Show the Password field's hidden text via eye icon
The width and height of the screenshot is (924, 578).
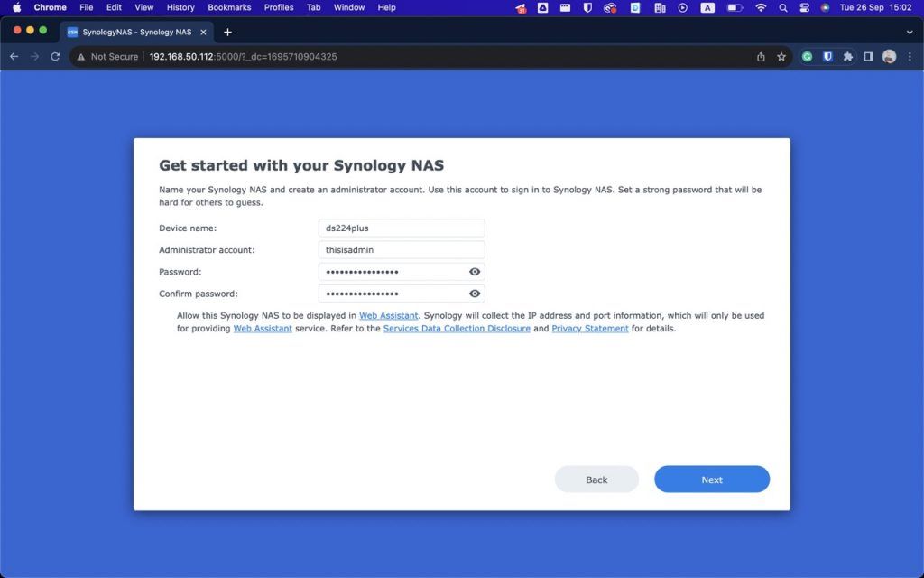[475, 272]
